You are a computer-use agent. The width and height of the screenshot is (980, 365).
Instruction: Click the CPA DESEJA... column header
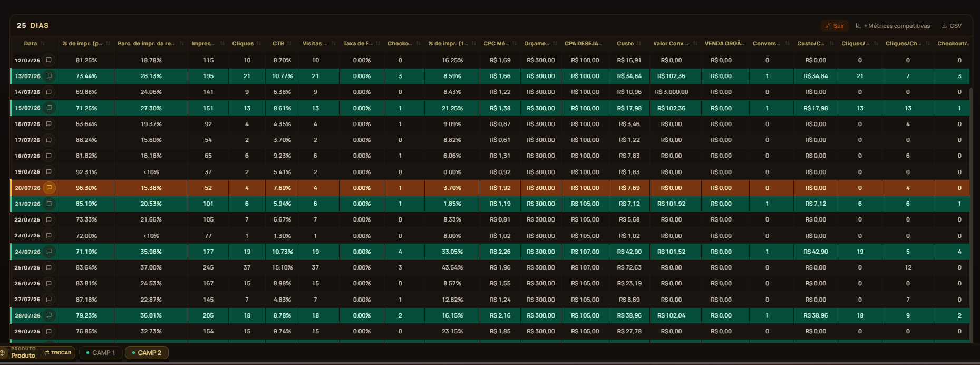pyautogui.click(x=583, y=43)
